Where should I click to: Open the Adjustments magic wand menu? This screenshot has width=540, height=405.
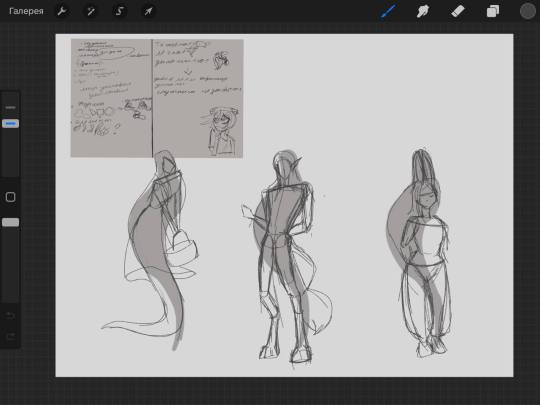click(91, 11)
